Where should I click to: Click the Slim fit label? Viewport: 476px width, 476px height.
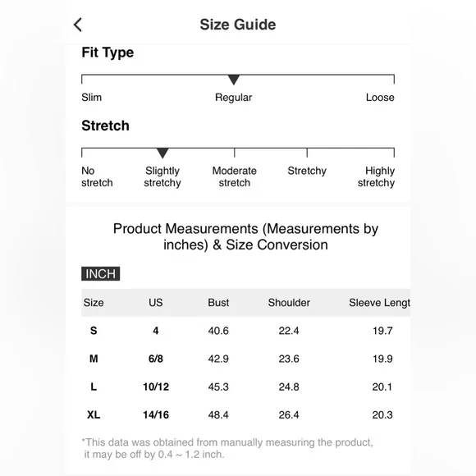pyautogui.click(x=91, y=98)
